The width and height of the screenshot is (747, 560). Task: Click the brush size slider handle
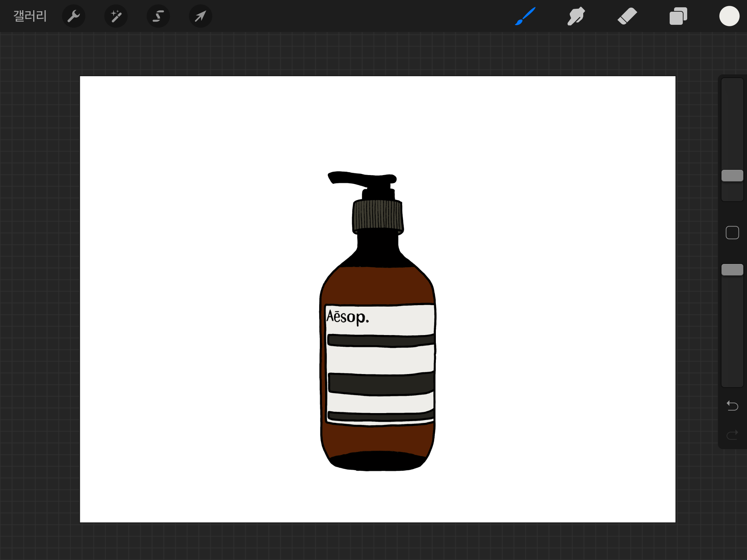732,176
